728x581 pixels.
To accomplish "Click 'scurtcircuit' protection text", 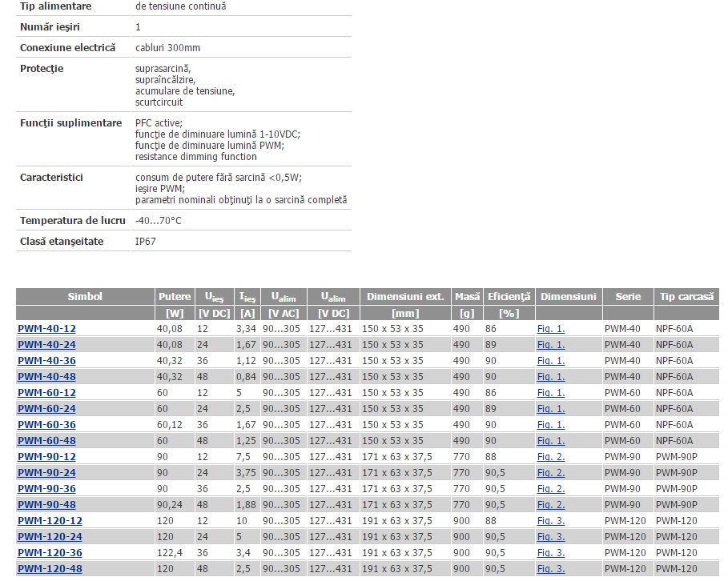I will (159, 102).
